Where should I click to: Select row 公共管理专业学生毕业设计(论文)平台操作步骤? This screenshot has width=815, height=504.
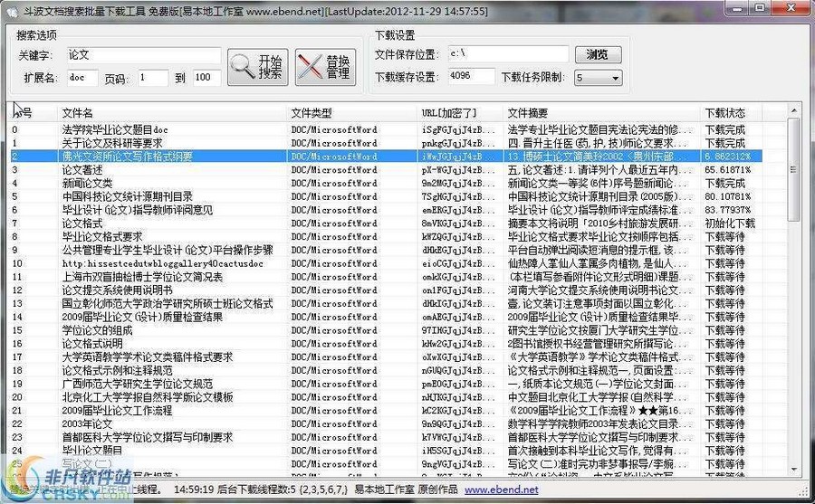[x=386, y=250]
